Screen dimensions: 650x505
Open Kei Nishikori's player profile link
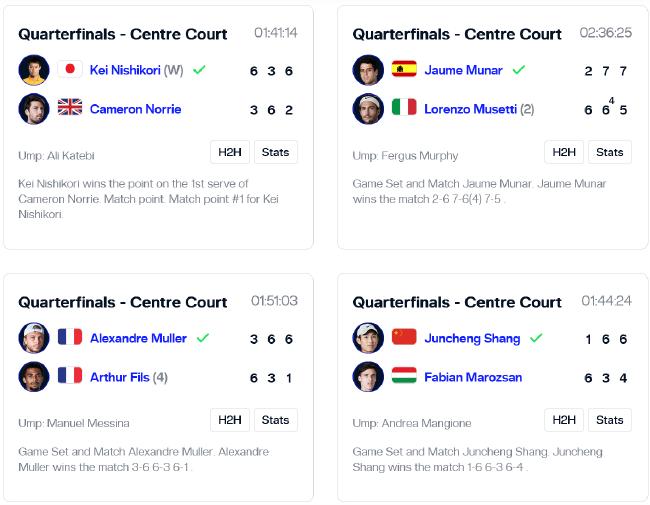(125, 70)
